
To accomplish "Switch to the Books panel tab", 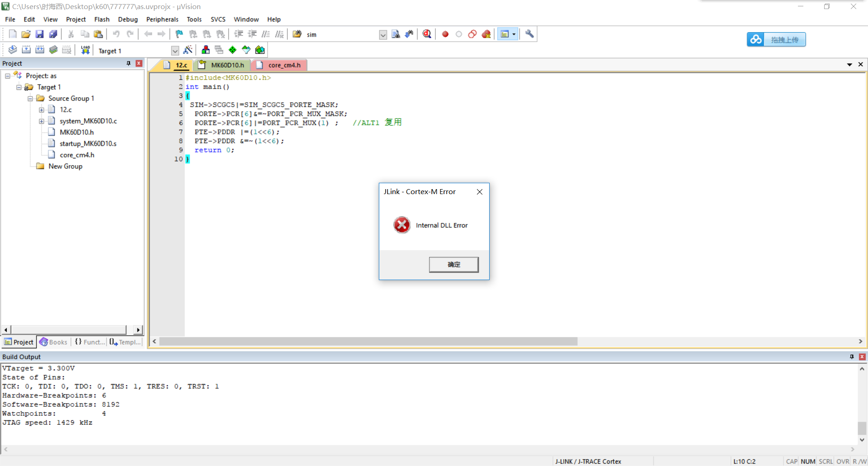I will [x=53, y=342].
